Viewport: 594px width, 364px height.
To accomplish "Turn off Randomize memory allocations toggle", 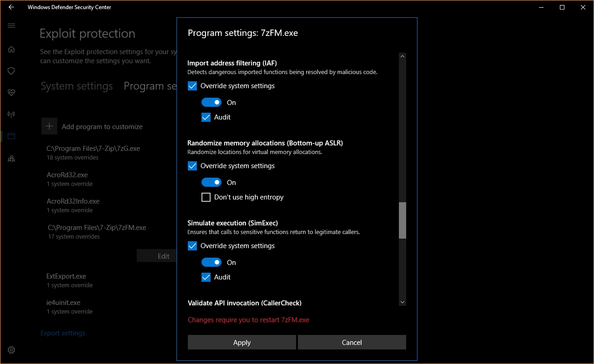I will [x=211, y=182].
